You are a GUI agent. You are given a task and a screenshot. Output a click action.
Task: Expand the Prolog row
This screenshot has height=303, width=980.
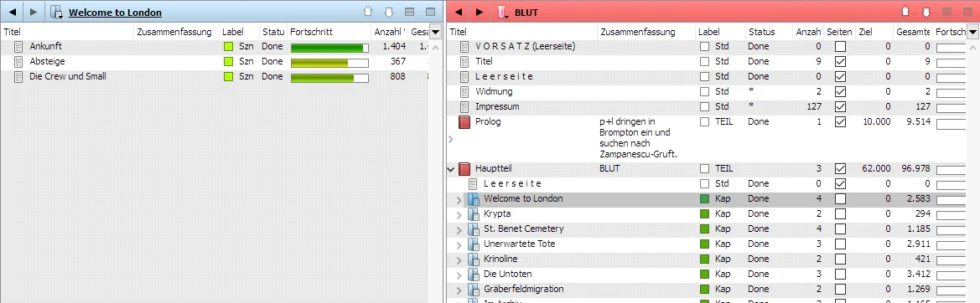point(451,140)
